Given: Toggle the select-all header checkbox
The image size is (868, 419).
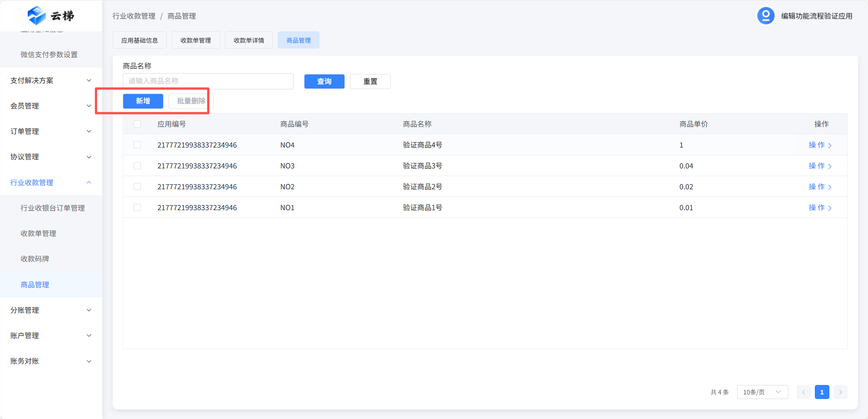Looking at the screenshot, I should (x=137, y=124).
